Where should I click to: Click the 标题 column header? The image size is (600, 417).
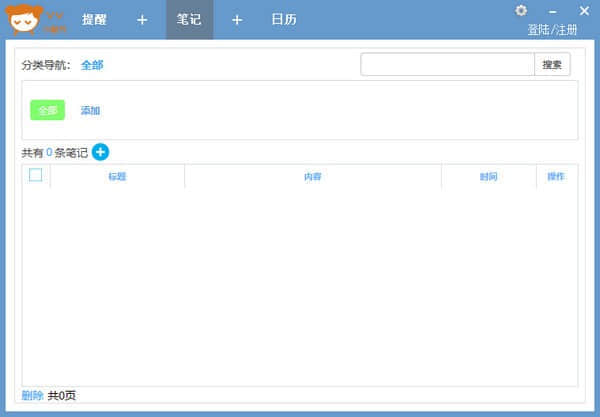click(x=117, y=176)
